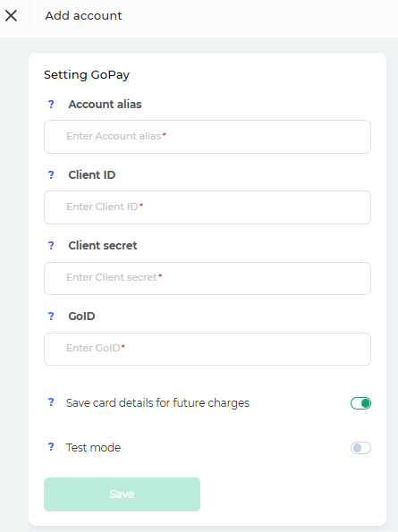Click the Save button

122,494
